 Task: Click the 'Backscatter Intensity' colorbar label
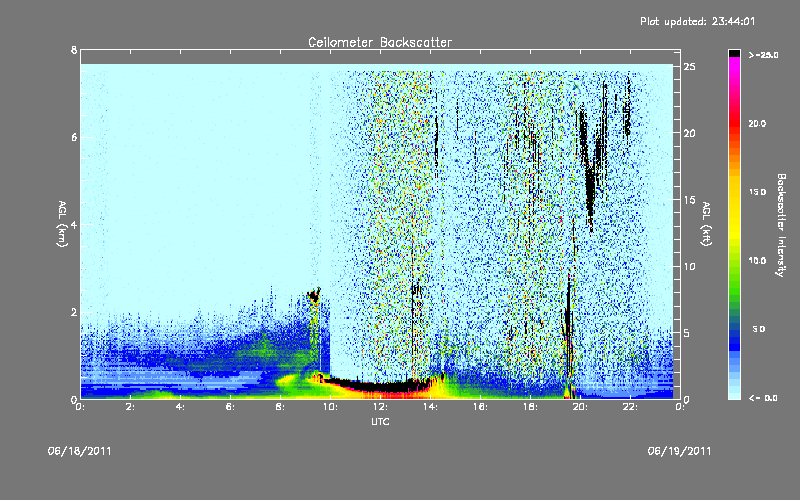pos(781,225)
